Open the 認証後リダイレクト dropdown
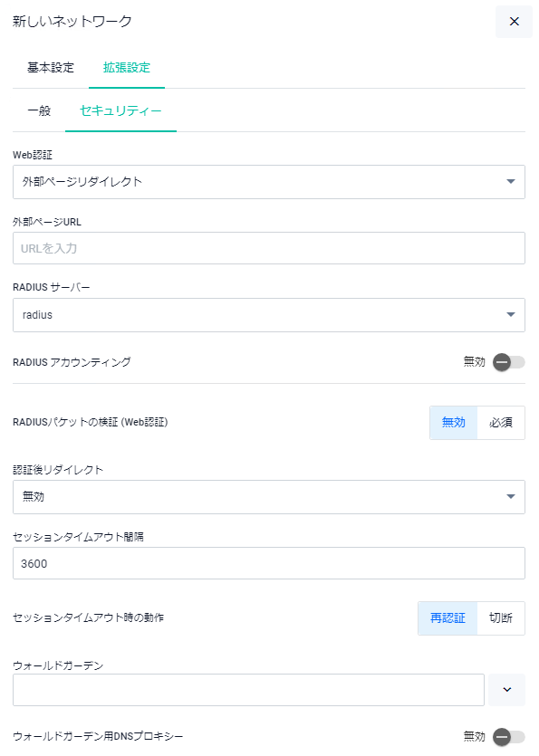Viewport: 539px width, 756px height. [269, 497]
